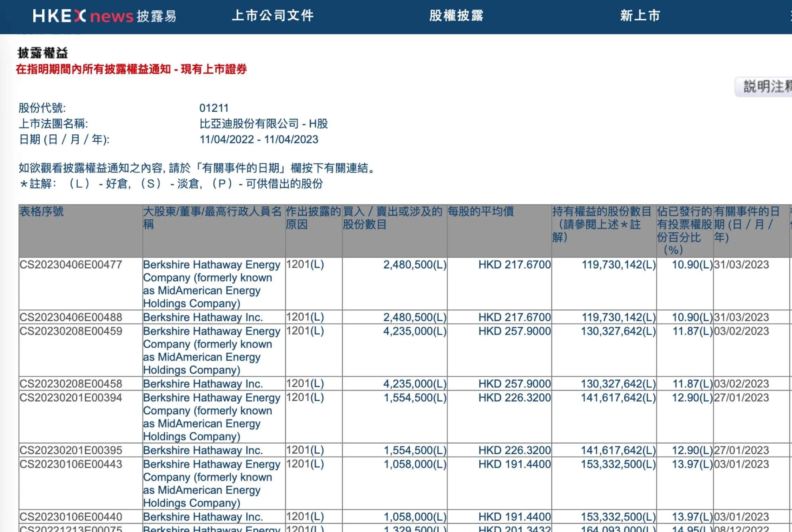
Task: Click disclosure reason 1201(L) in CS20230208E00458 row
Action: tap(305, 383)
